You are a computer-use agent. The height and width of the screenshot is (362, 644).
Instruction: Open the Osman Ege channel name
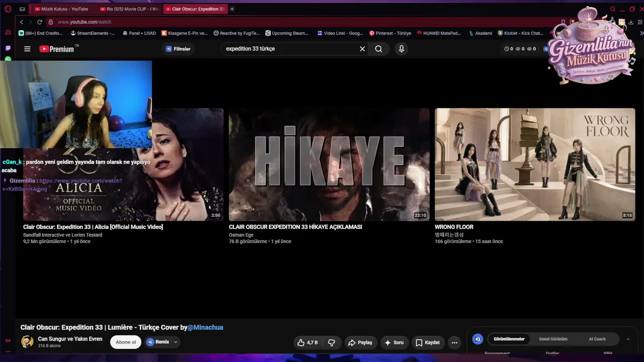(x=241, y=235)
